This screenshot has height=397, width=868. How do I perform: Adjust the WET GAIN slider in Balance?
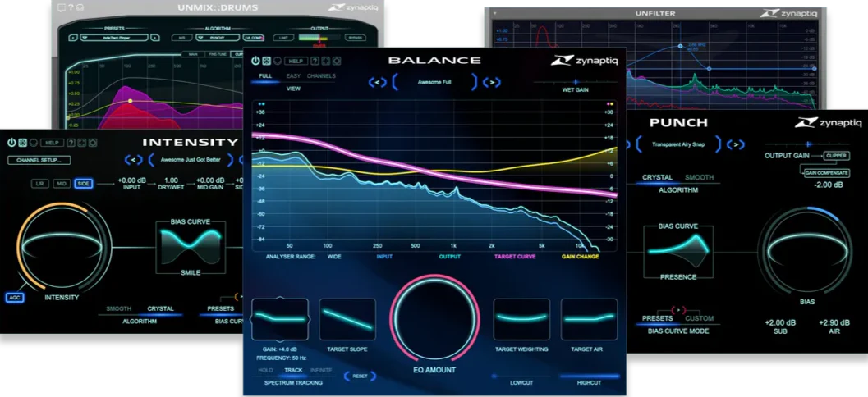coord(576,82)
